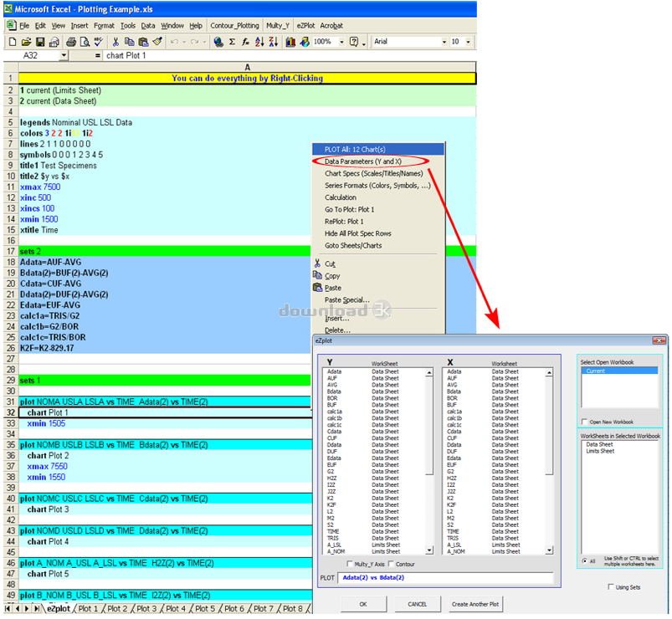The image size is (672, 619).
Task: Click the AutoSum sigma icon
Action: point(232,42)
